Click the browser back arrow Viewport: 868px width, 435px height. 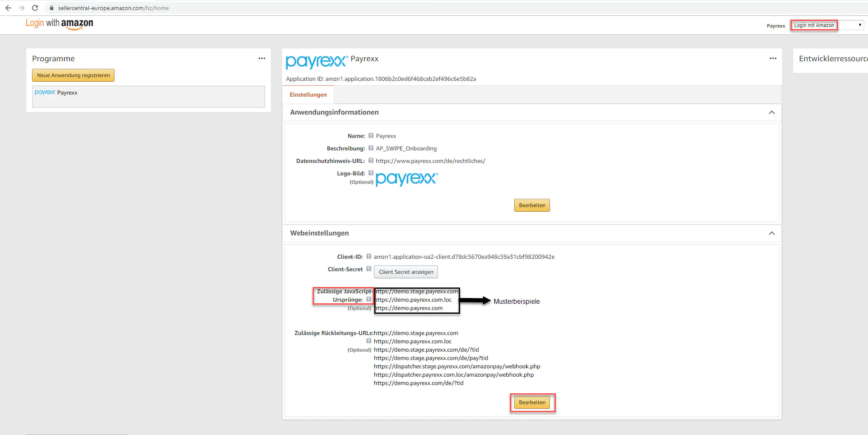(x=8, y=8)
